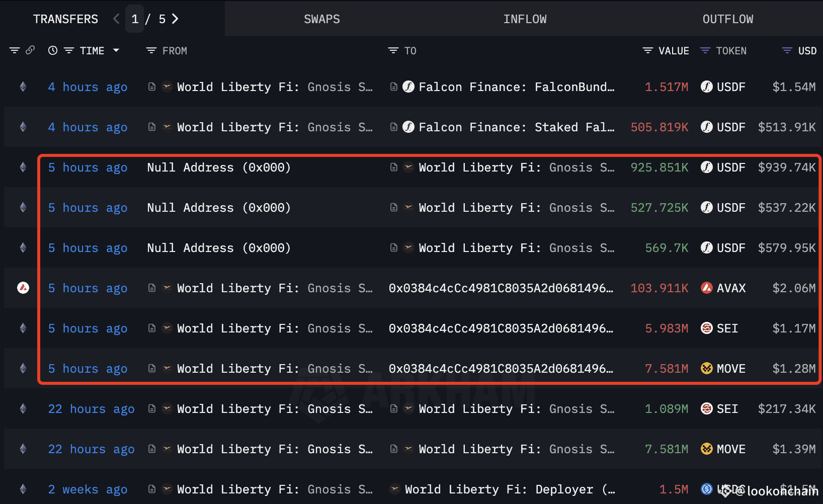The height and width of the screenshot is (504, 823).
Task: Open the FROM column filter
Action: tap(151, 50)
